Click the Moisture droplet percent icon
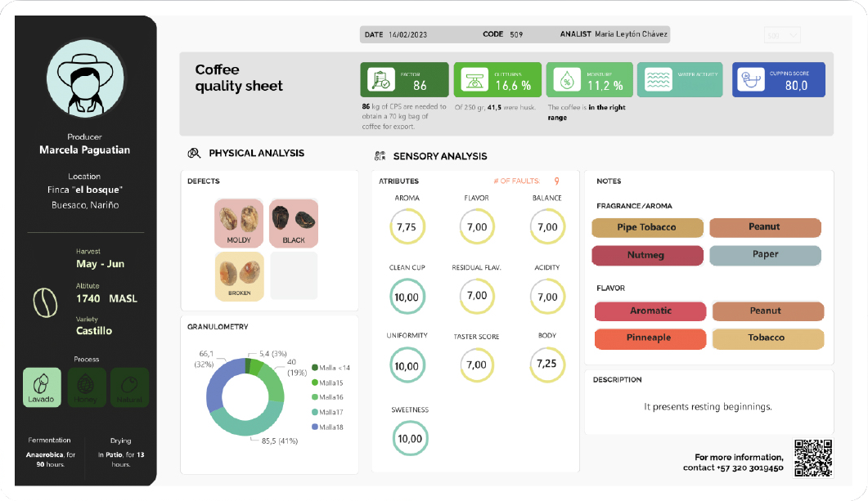 (x=567, y=80)
